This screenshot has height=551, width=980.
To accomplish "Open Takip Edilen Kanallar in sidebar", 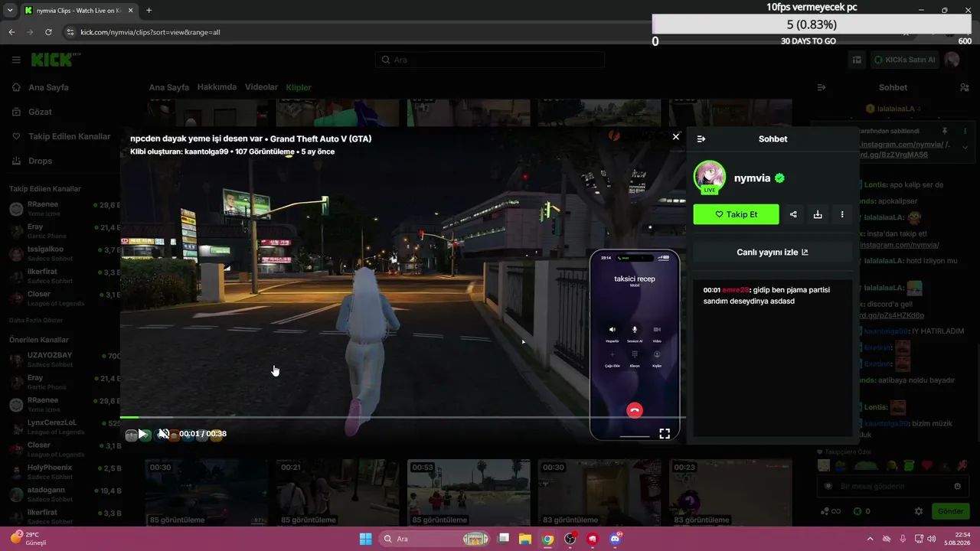I will pos(70,136).
